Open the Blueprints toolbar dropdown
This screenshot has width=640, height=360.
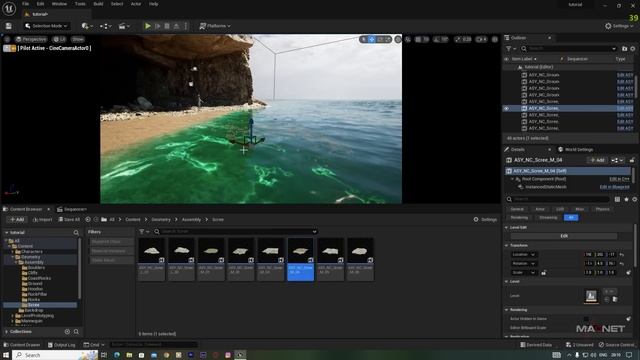pyautogui.click(x=106, y=26)
